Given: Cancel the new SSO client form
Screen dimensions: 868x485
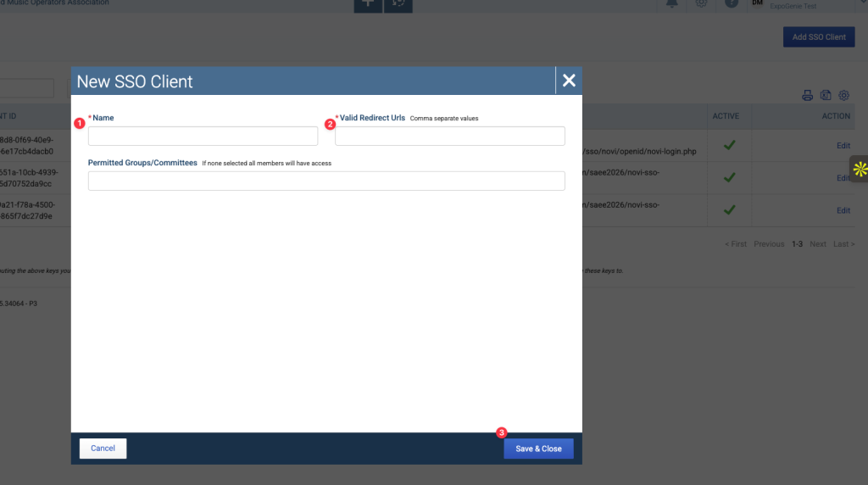Looking at the screenshot, I should click(103, 449).
